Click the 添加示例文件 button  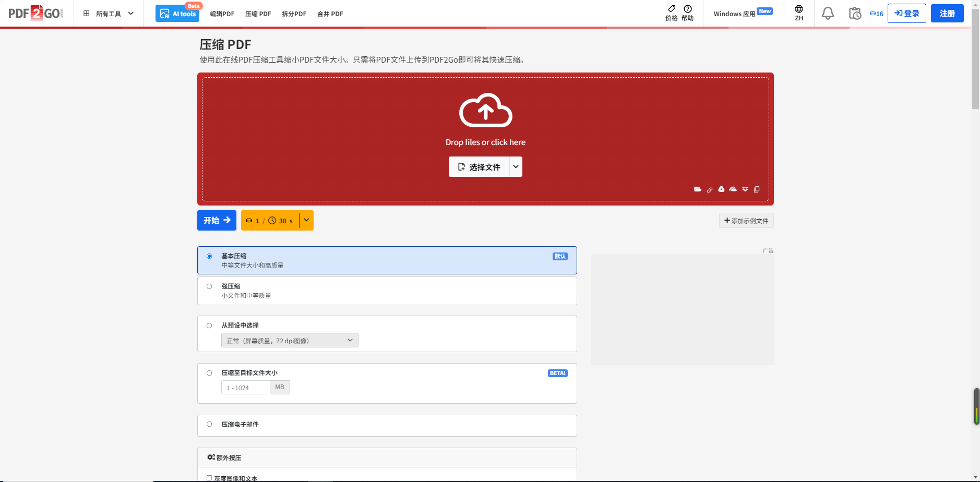pos(746,221)
